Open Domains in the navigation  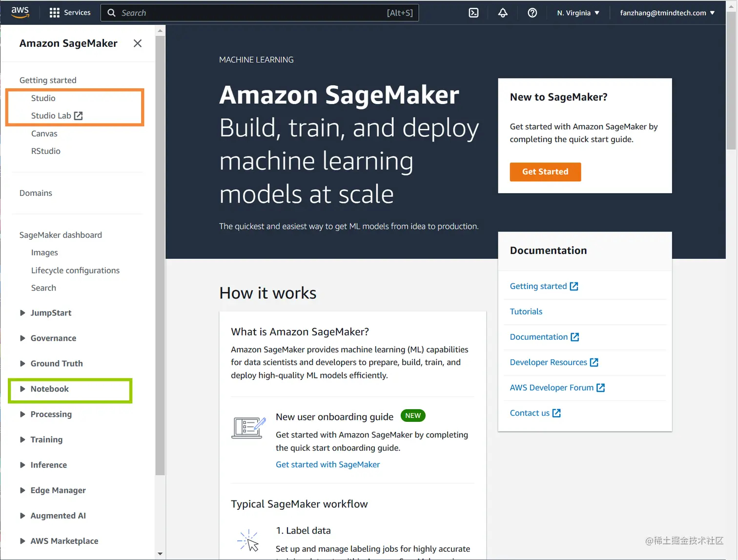(x=36, y=193)
